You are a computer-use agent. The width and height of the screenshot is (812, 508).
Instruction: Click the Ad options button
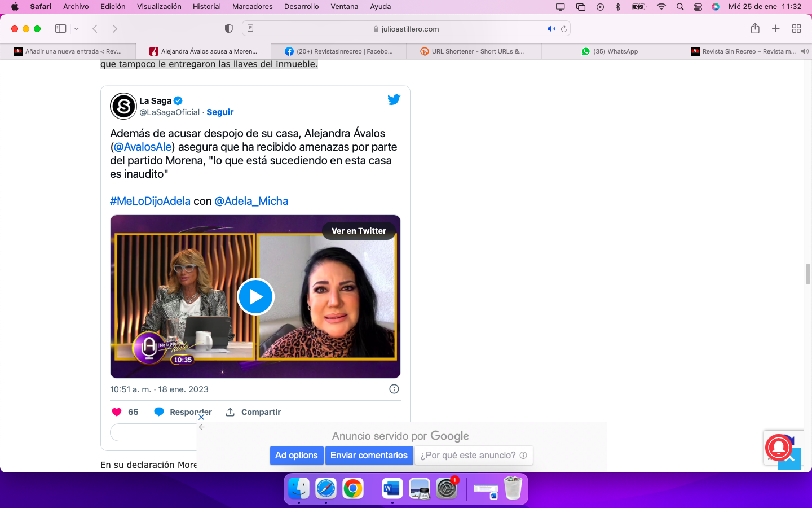[x=296, y=456]
